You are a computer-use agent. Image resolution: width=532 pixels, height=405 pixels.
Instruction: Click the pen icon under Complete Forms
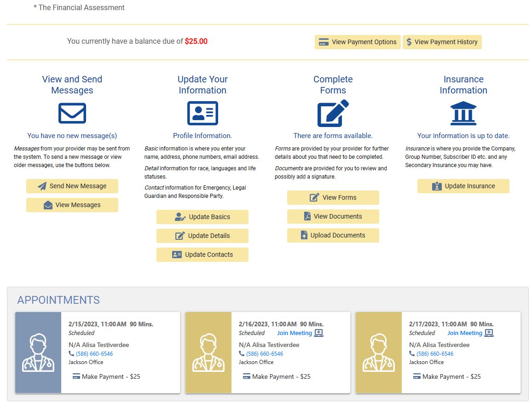(x=333, y=113)
